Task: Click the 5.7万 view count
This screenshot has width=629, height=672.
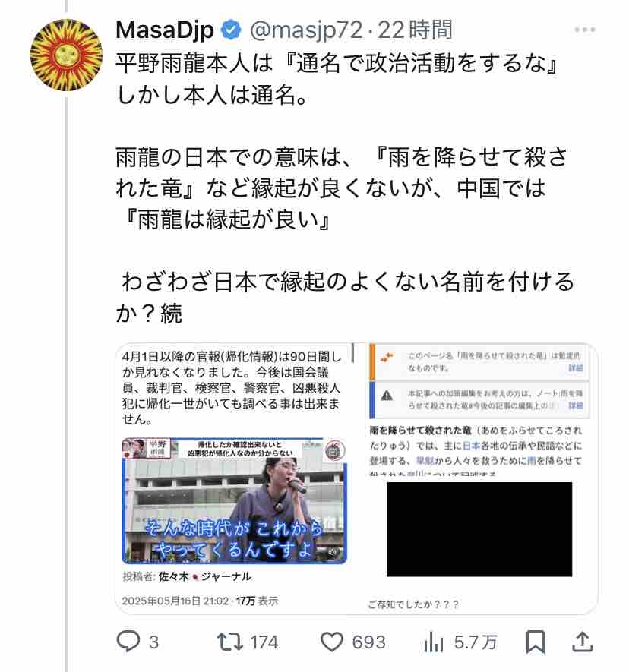Action: [475, 642]
